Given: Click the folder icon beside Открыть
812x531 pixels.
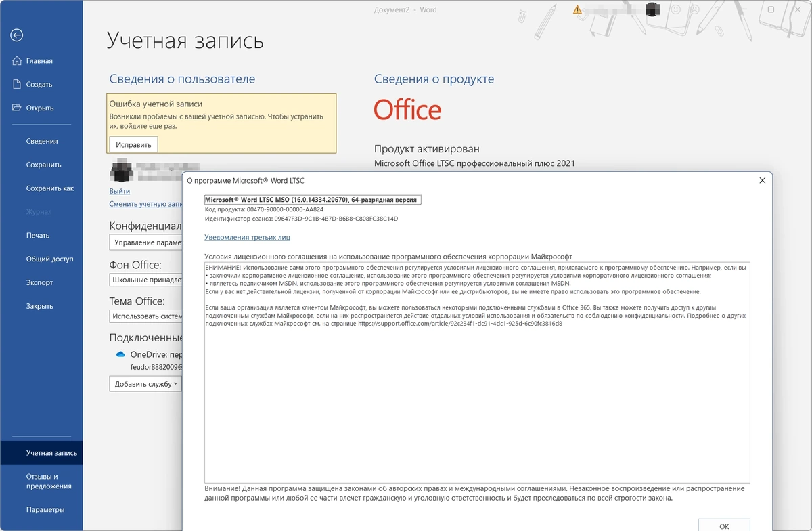Looking at the screenshot, I should coord(18,108).
